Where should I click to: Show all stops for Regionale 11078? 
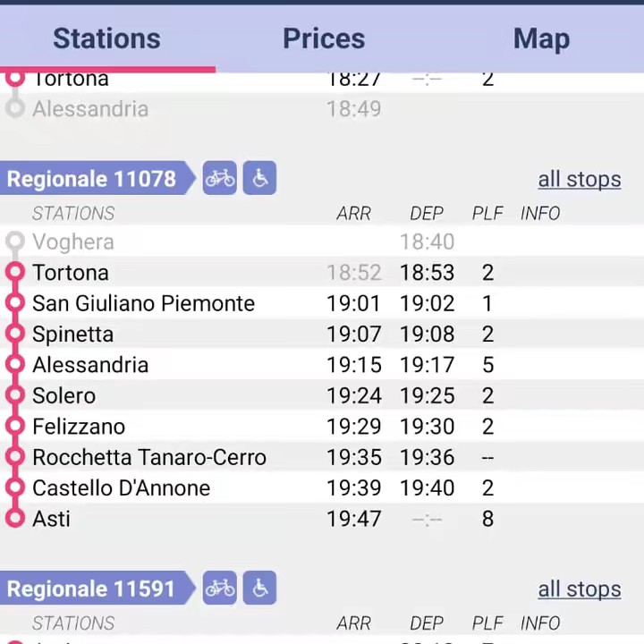pos(579,179)
